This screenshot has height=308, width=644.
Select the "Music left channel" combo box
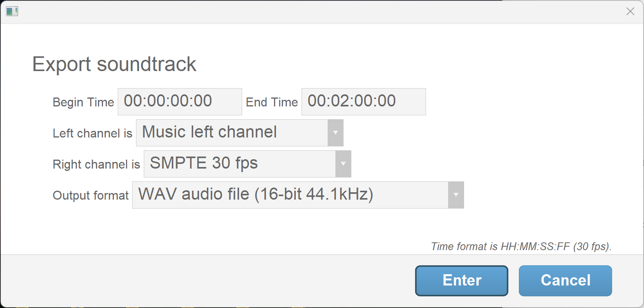[233, 132]
